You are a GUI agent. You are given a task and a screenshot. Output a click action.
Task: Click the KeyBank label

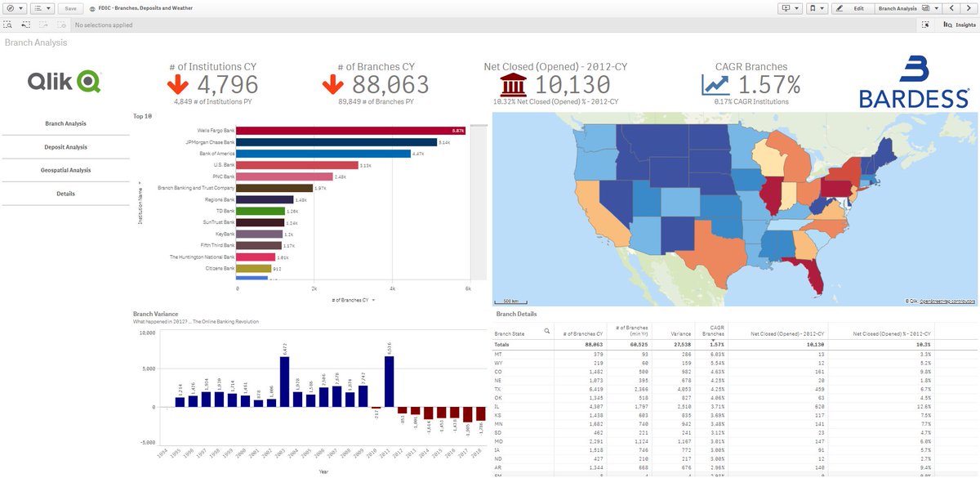point(225,234)
